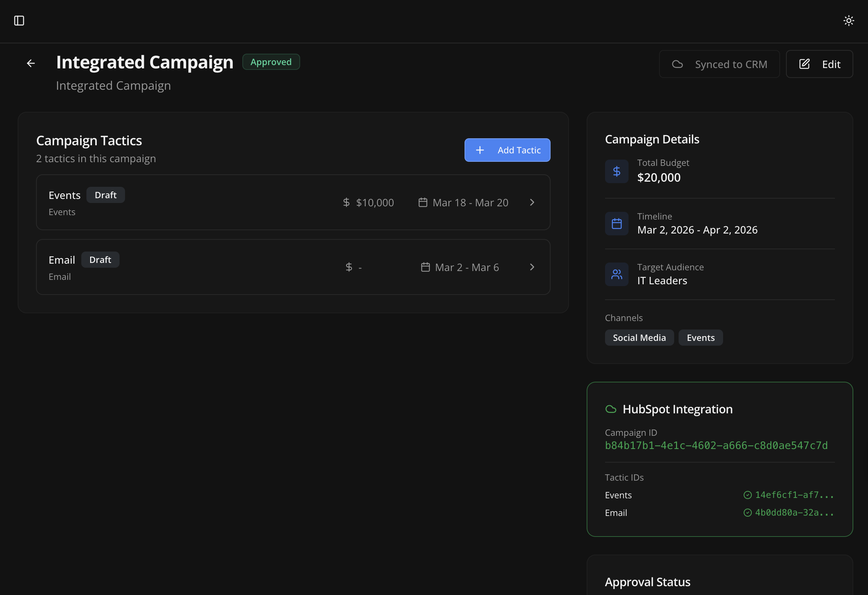
Task: Click the back arrow next to Integrated Campaign
Action: (x=31, y=63)
